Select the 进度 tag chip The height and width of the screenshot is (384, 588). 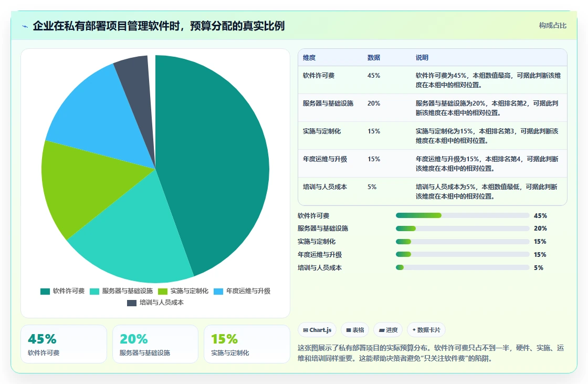(x=388, y=330)
